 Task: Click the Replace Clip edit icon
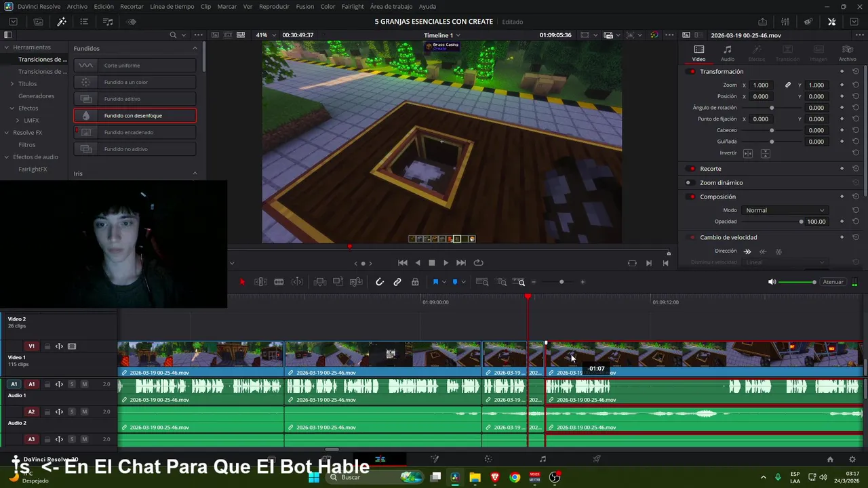pos(355,282)
